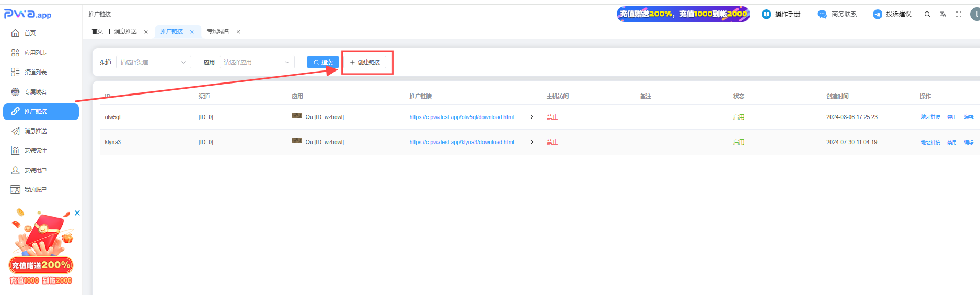Click the 备注 column header
This screenshot has width=980, height=295.
645,96
